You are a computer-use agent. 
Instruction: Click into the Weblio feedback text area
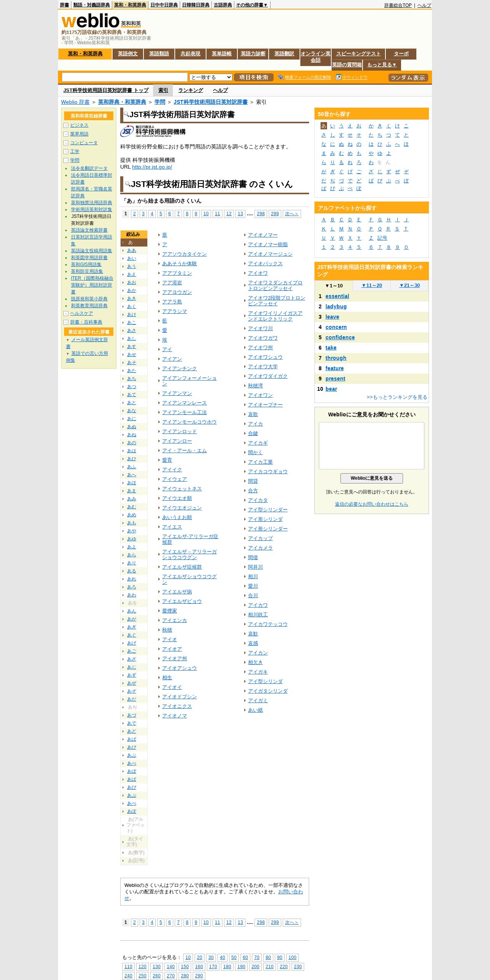[371, 446]
